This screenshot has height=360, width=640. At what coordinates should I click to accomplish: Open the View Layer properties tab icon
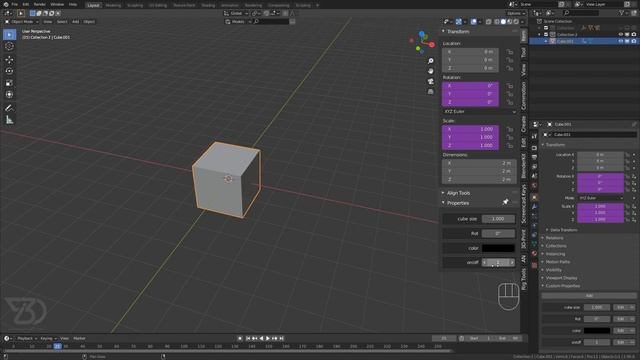point(534,167)
